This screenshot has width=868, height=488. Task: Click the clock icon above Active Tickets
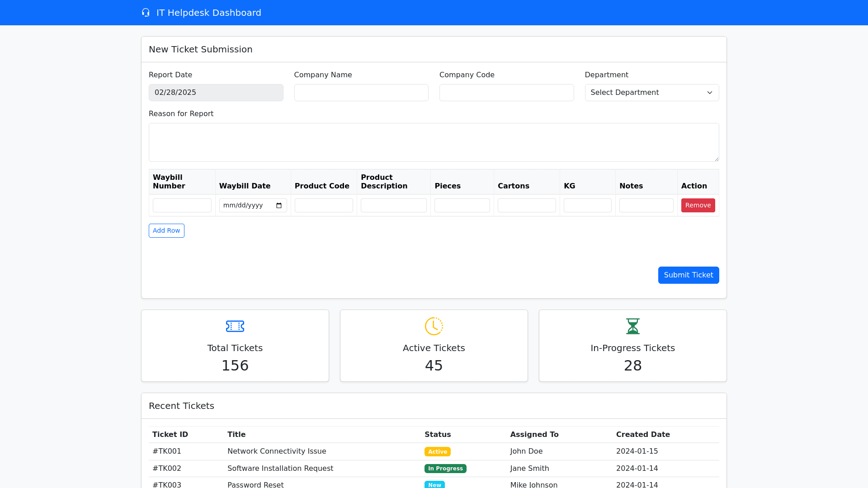click(434, 326)
